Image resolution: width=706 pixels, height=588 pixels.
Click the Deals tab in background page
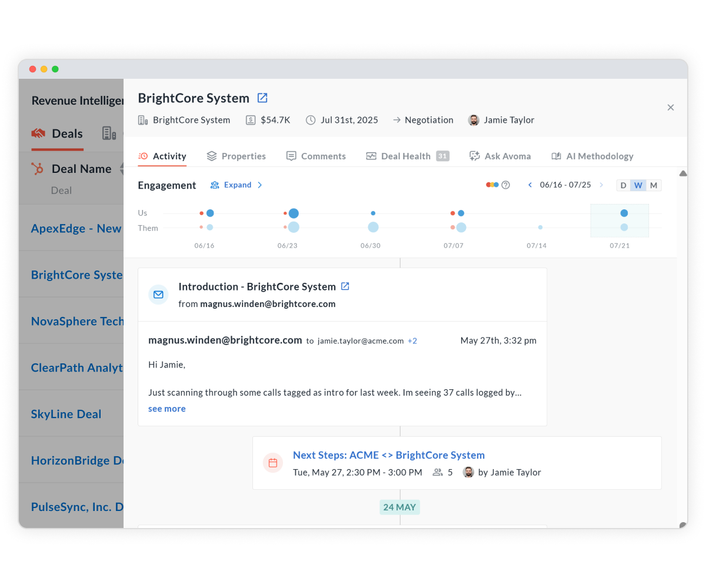57,133
